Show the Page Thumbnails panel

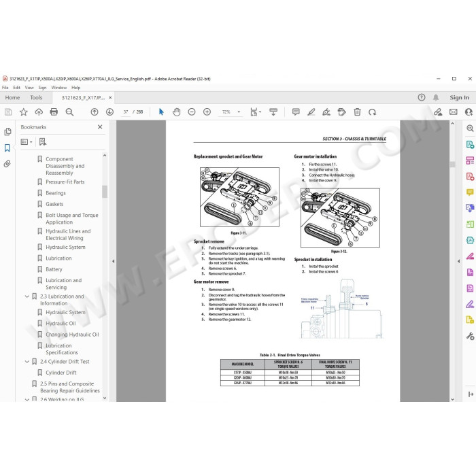(x=7, y=132)
